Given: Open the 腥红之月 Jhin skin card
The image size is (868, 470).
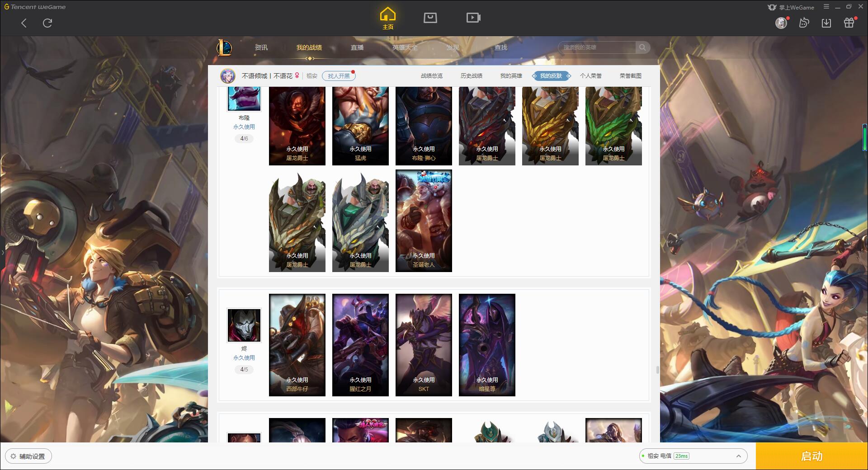Looking at the screenshot, I should point(360,345).
